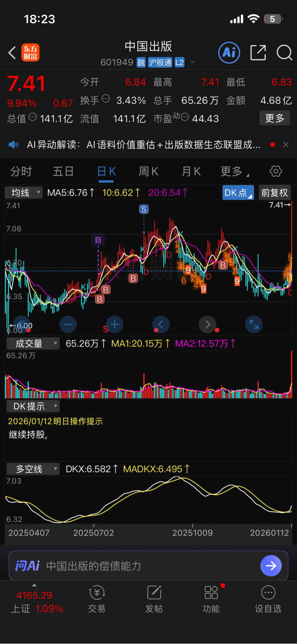Viewport: 297px width, 644px height.
Task: Tap the MA5:6.76 value label
Action: (71, 192)
